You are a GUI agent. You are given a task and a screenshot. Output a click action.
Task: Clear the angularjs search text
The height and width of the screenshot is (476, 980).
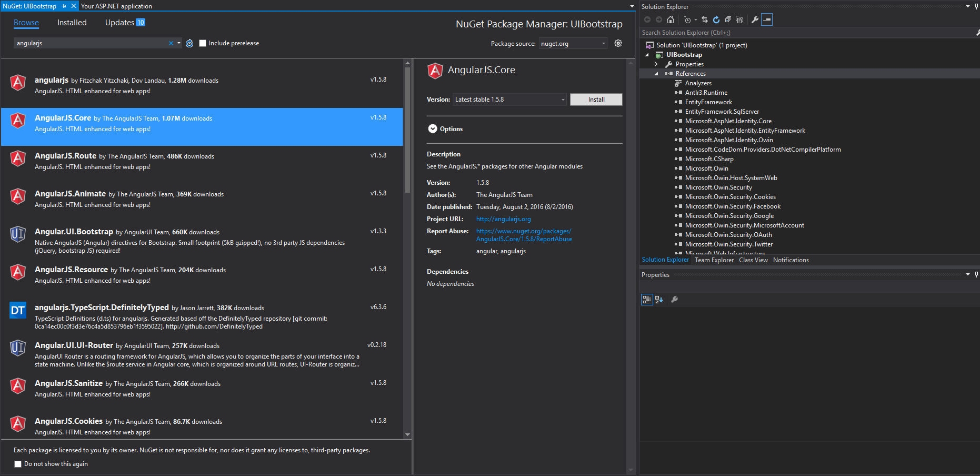pyautogui.click(x=171, y=43)
